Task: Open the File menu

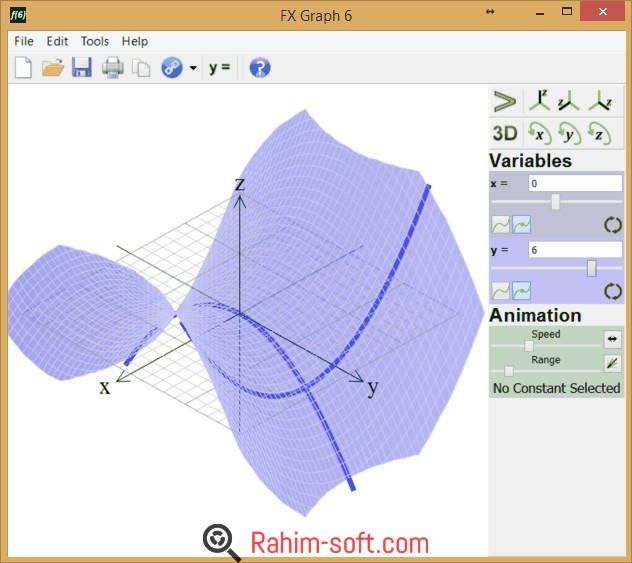Action: [x=24, y=41]
